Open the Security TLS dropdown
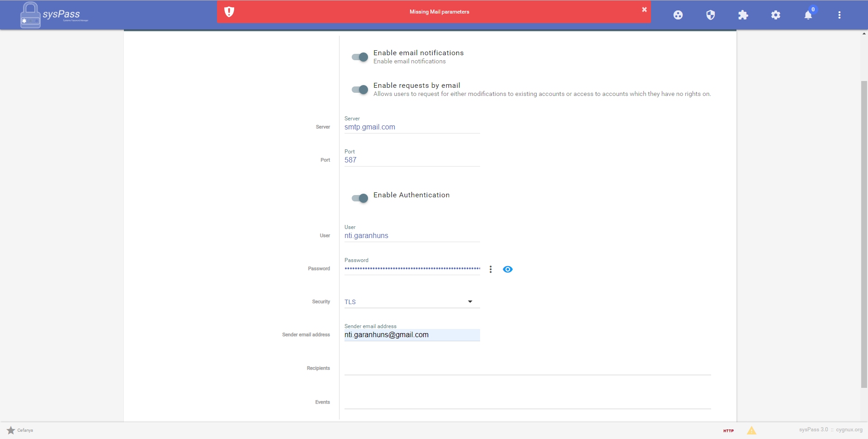The width and height of the screenshot is (868, 439). (x=412, y=302)
